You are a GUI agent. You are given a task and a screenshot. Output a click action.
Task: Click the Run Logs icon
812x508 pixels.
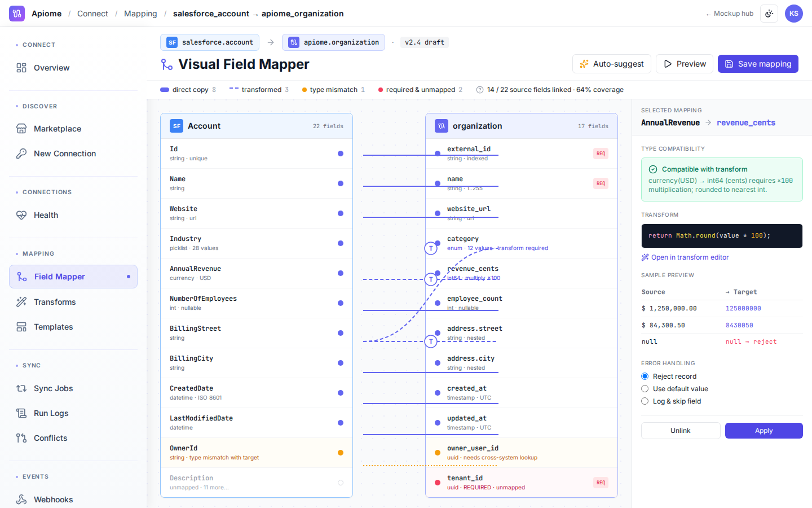[21, 413]
